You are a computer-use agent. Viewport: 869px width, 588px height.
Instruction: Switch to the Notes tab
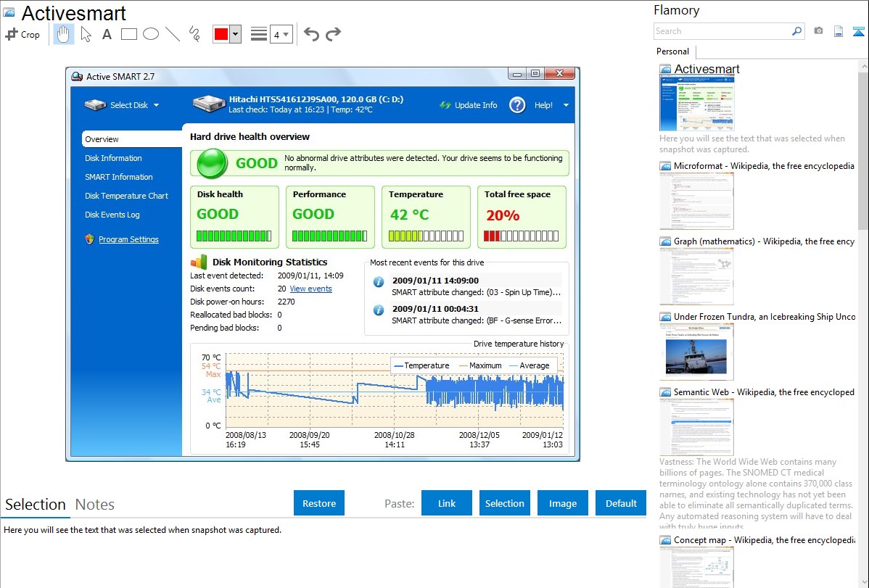pos(95,505)
